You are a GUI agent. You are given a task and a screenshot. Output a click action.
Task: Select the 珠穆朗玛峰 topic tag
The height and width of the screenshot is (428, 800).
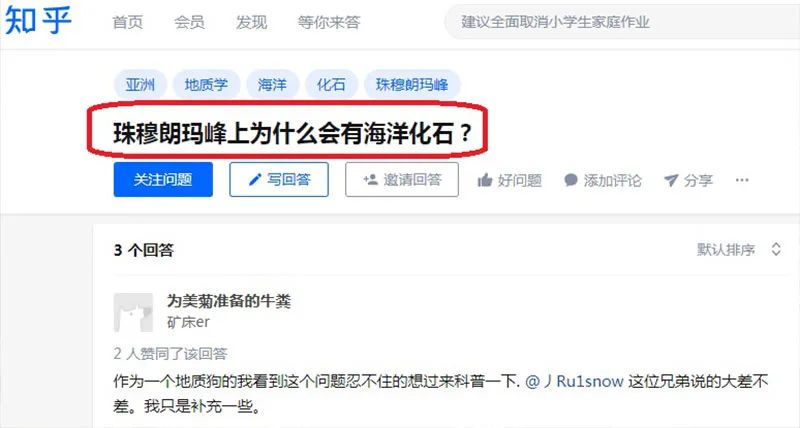click(412, 85)
